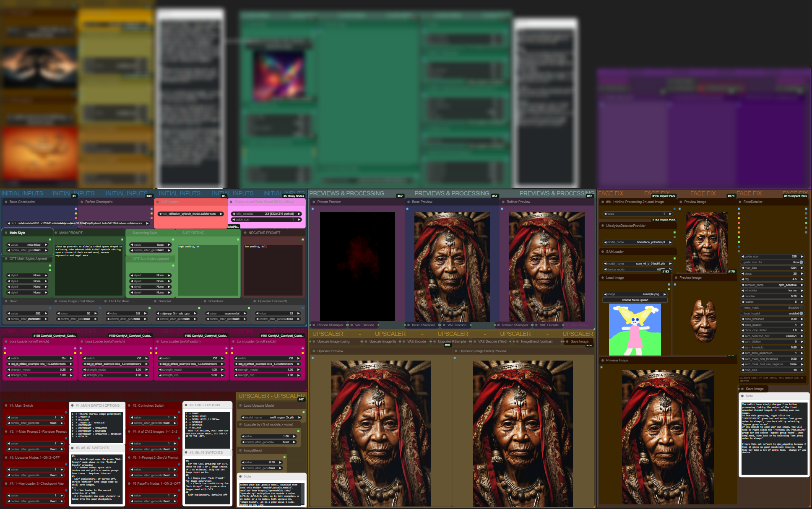Click inside the MAIN PROMPT text area
Viewport: 812px width, 509px height.
coord(88,268)
